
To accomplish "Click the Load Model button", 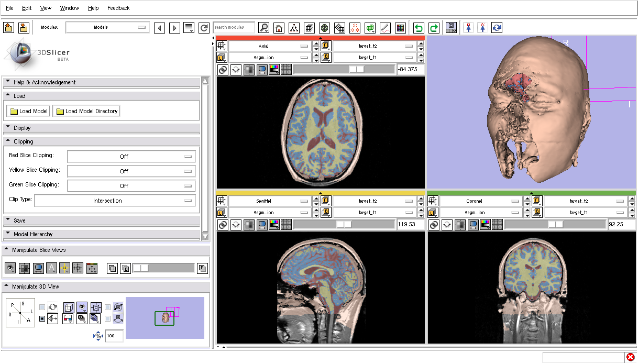I will point(29,111).
